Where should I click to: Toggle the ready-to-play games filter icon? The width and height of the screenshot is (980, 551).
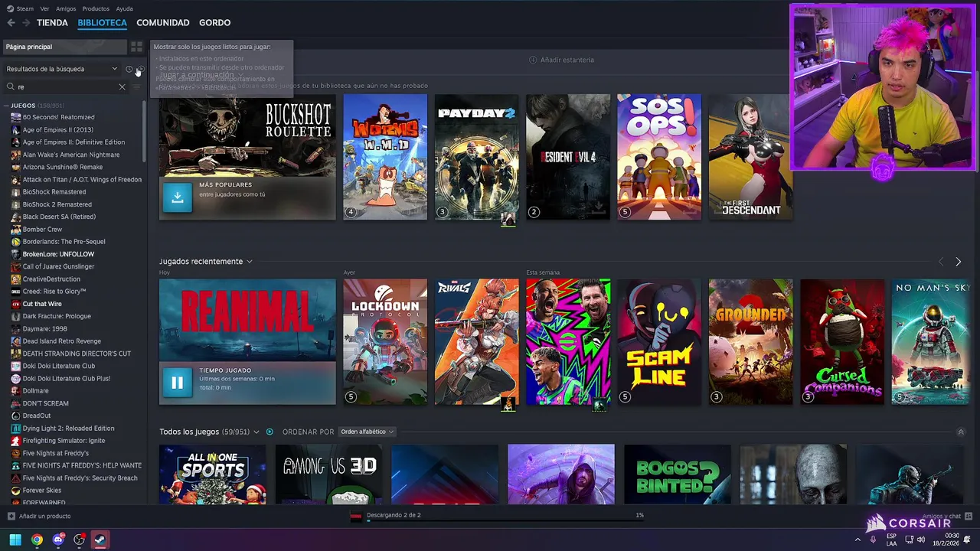139,69
